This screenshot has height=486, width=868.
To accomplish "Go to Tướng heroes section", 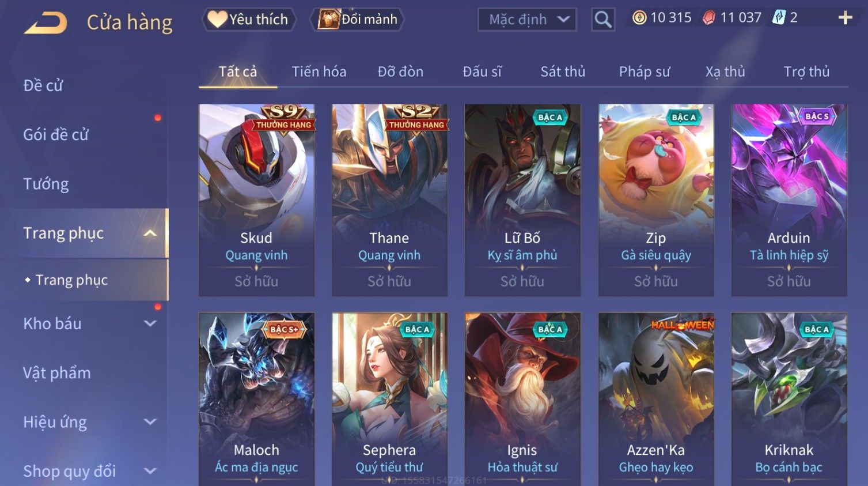I will click(x=46, y=184).
